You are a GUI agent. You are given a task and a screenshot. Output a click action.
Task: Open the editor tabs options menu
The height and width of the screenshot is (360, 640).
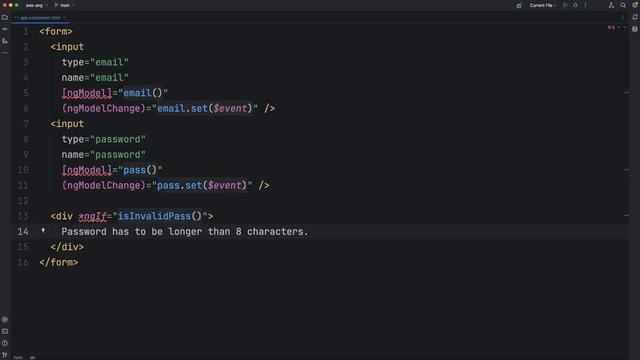623,17
